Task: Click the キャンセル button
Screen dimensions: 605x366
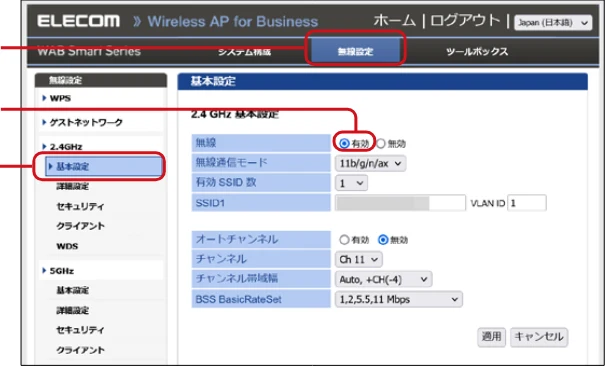Action: pyautogui.click(x=539, y=337)
